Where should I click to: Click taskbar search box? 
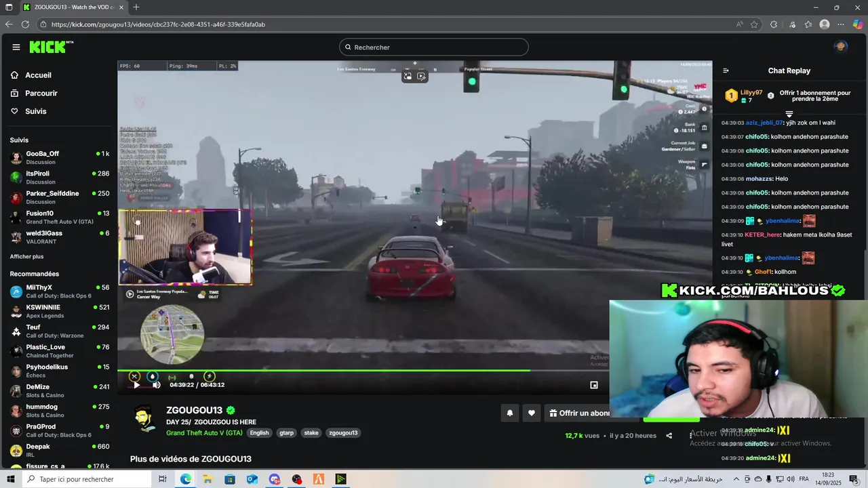86,479
